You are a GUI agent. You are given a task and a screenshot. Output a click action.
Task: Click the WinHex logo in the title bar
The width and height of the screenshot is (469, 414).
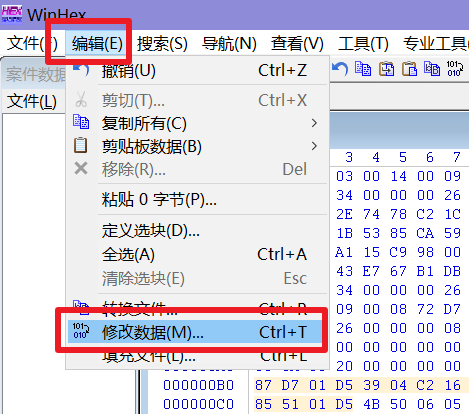tap(12, 14)
